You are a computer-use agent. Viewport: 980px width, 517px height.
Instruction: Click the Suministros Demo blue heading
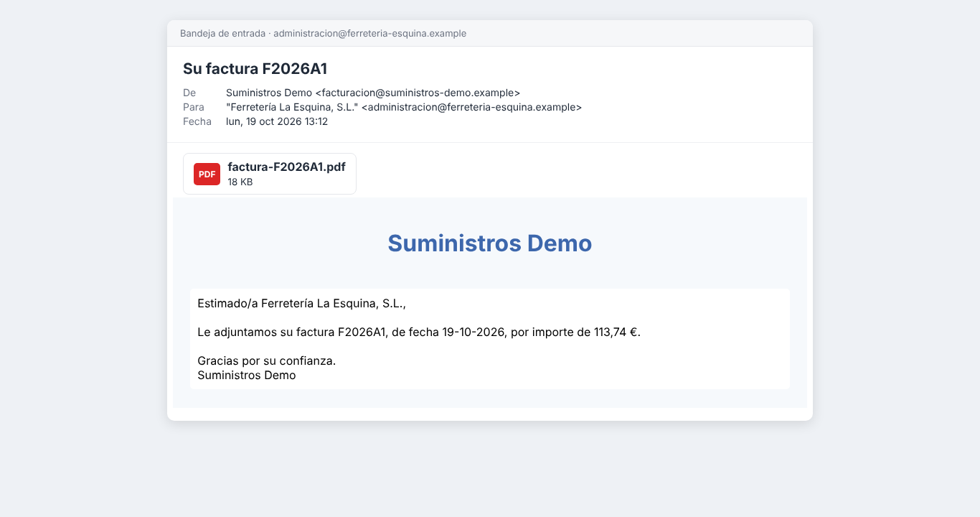pyautogui.click(x=490, y=243)
